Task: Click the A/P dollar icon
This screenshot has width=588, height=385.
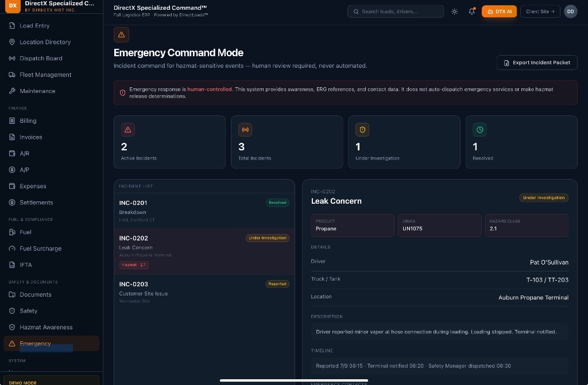Action: click(12, 170)
